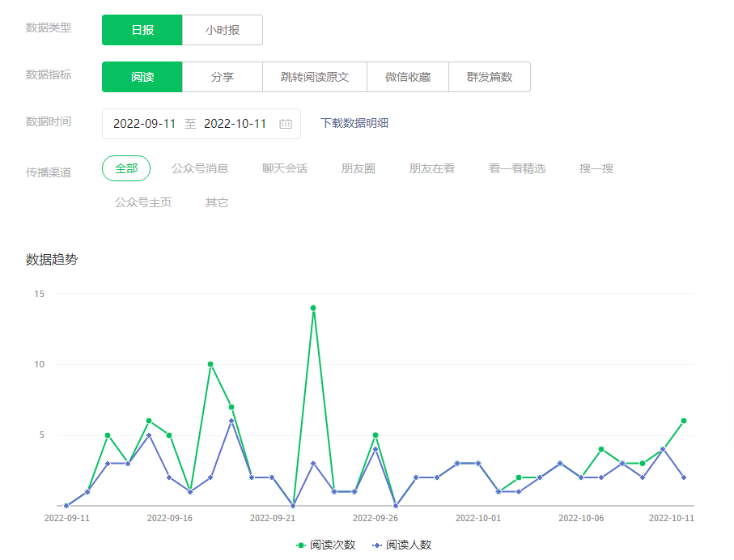
Task: Click the 数据类型 label
Action: tap(49, 28)
